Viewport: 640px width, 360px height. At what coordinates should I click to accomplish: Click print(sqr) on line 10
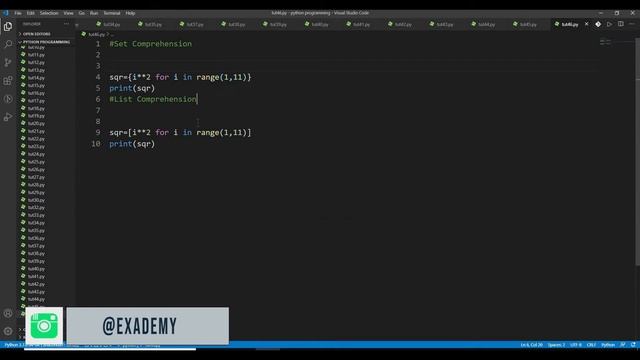click(x=132, y=144)
